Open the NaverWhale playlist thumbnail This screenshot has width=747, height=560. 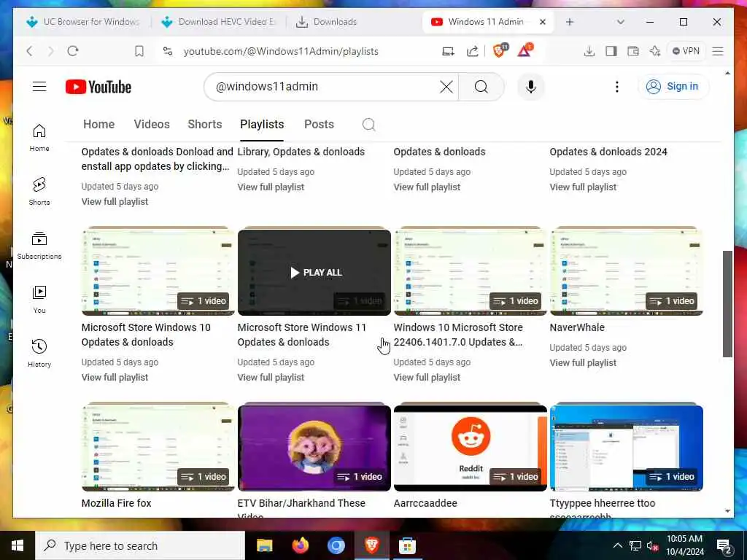click(x=627, y=271)
